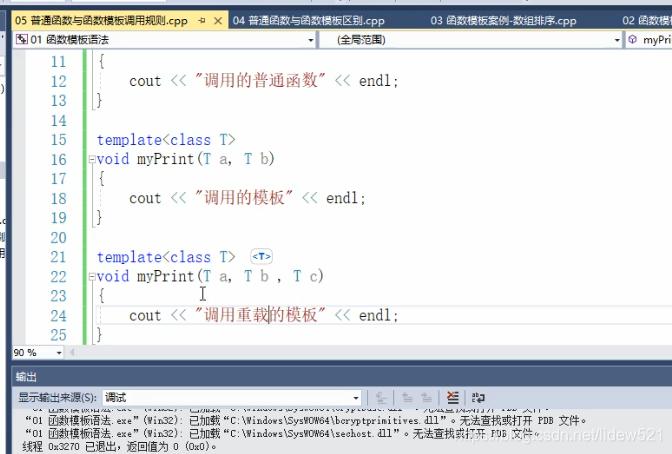Click the project icon beside 01 函数模板语法
This screenshot has width=672, height=454.
coord(21,40)
